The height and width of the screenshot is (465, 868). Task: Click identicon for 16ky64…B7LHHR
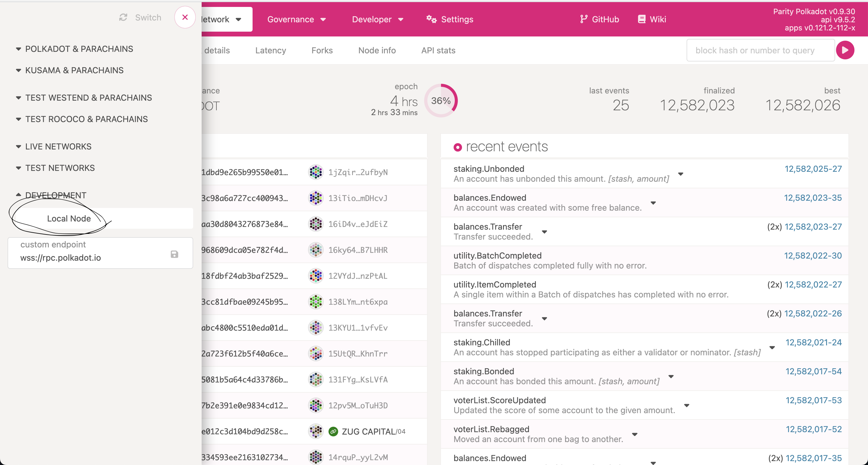coord(316,250)
